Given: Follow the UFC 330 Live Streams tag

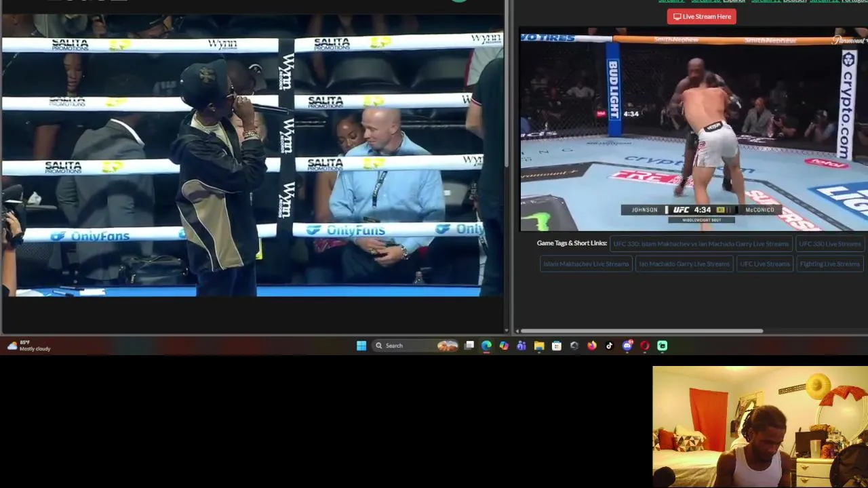Looking at the screenshot, I should click(x=830, y=244).
